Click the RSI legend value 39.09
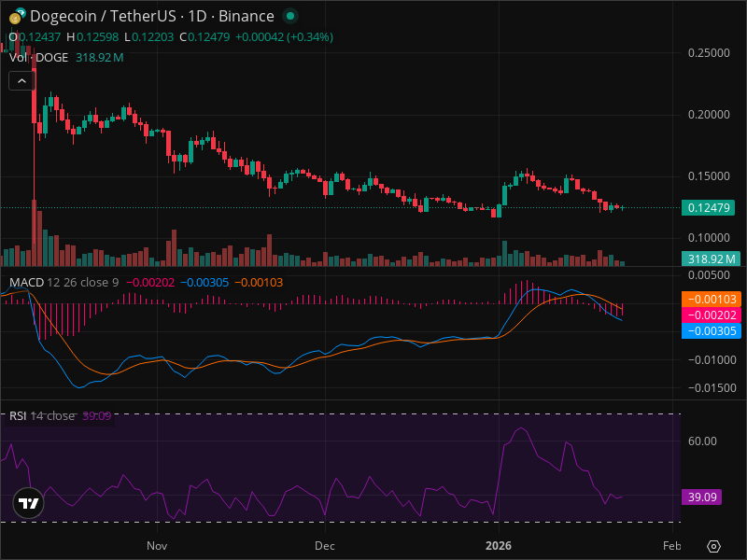This screenshot has width=747, height=560. point(97,415)
